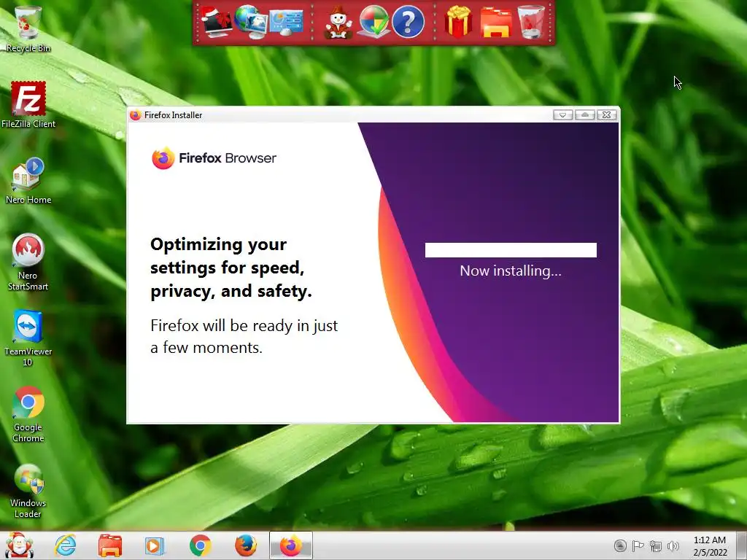Minimize the Firefox Installer window
Viewport: 747px width, 560px height.
coord(562,114)
